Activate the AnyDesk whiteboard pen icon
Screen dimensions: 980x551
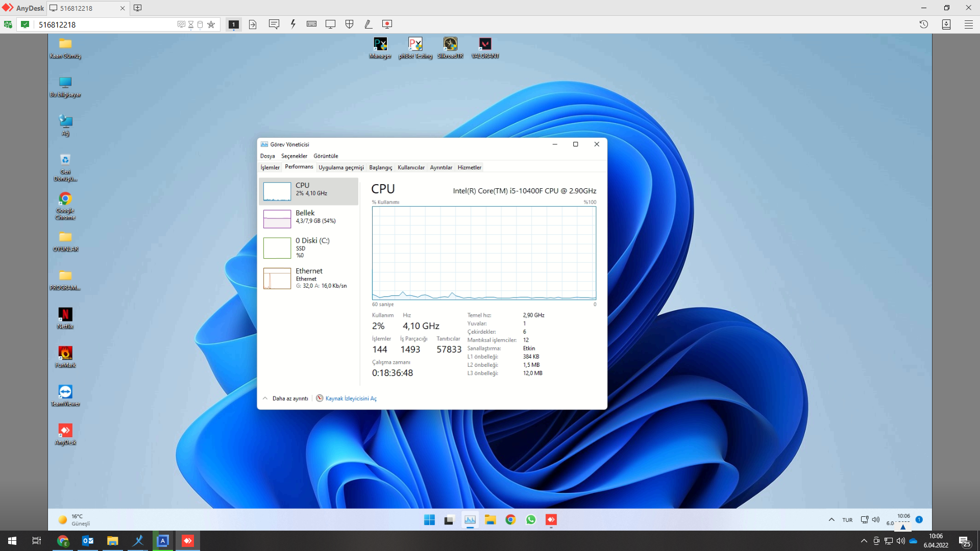(x=368, y=24)
